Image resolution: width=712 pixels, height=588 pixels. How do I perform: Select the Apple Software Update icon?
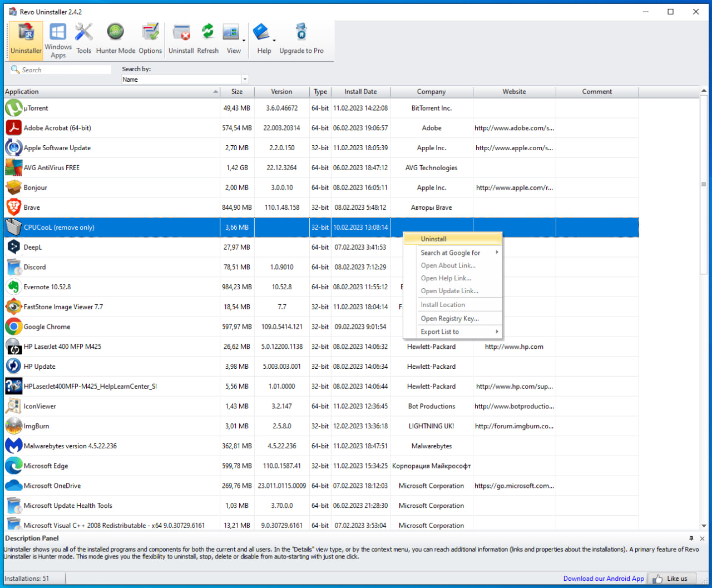coord(13,148)
